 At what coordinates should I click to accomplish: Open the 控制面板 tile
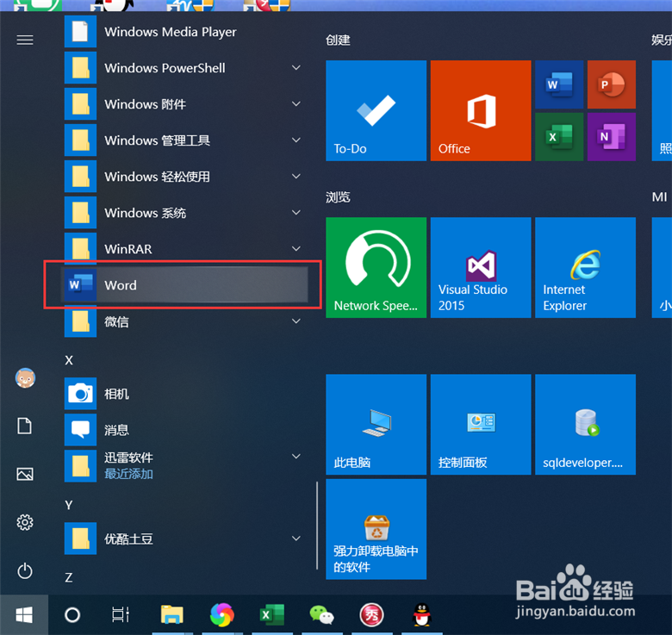481,424
